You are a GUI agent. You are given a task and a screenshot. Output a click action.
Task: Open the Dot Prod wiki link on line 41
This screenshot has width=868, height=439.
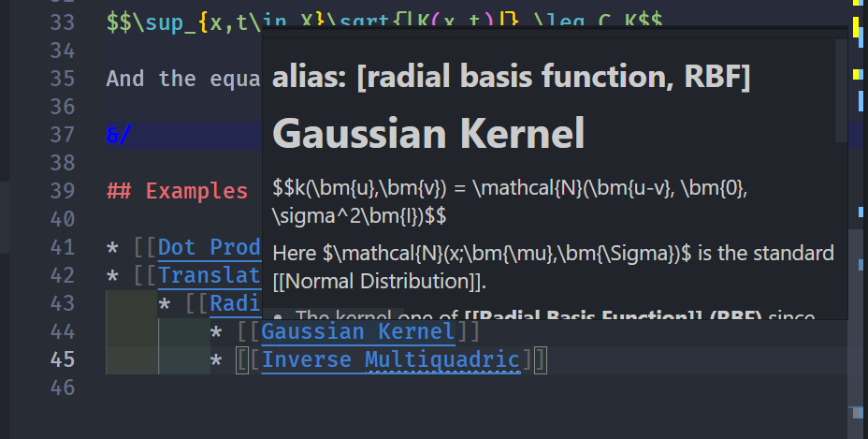(x=210, y=247)
